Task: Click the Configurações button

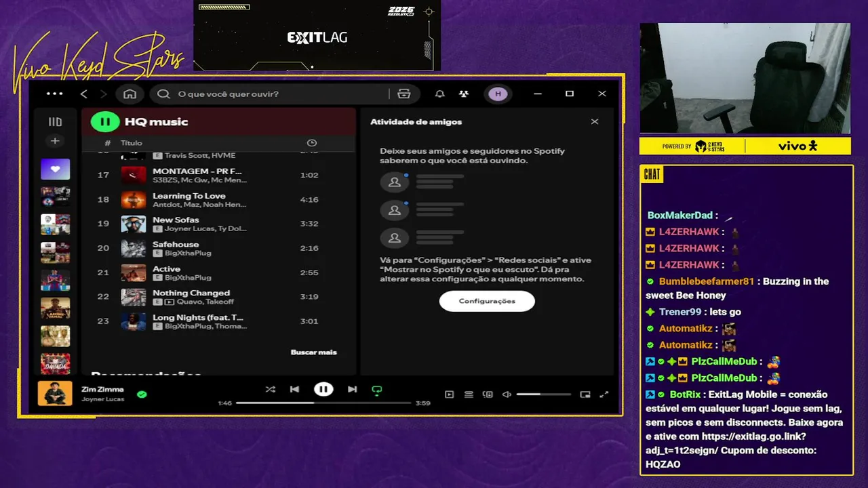Action: click(x=487, y=301)
